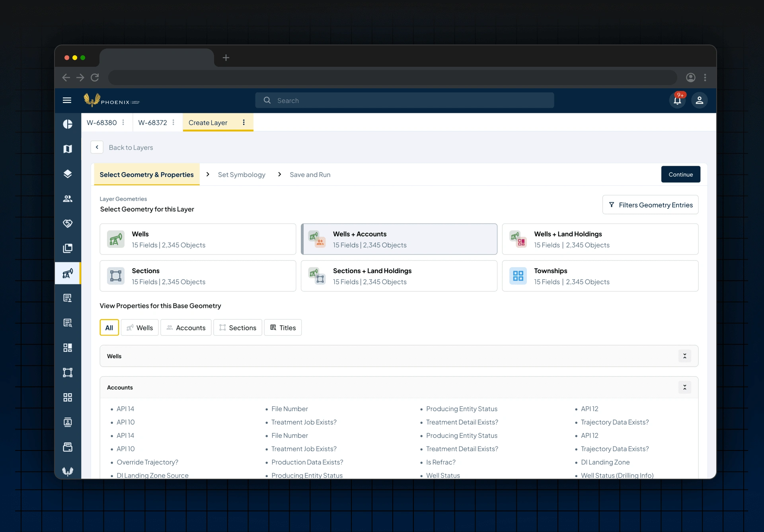Click the Save and Run step

310,174
